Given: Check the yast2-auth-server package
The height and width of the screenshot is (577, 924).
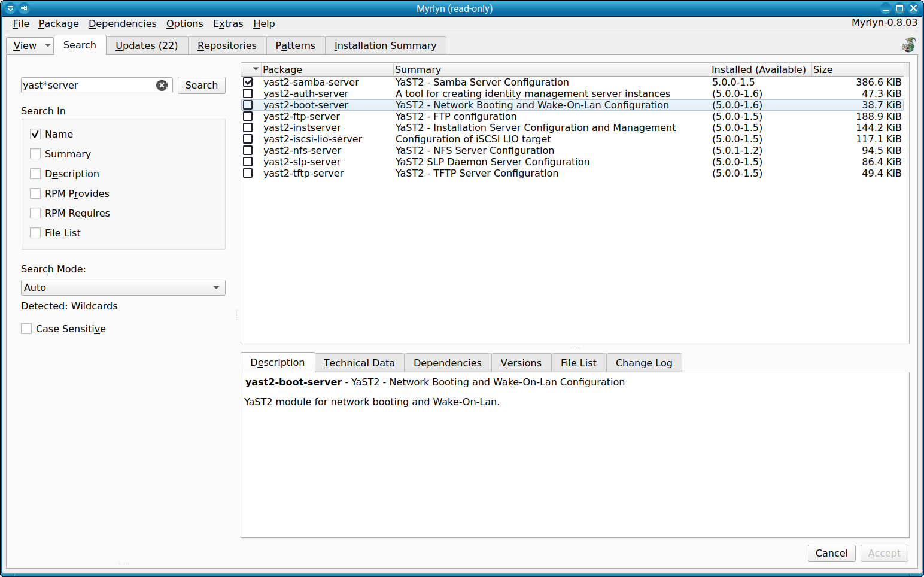Looking at the screenshot, I should tap(248, 93).
